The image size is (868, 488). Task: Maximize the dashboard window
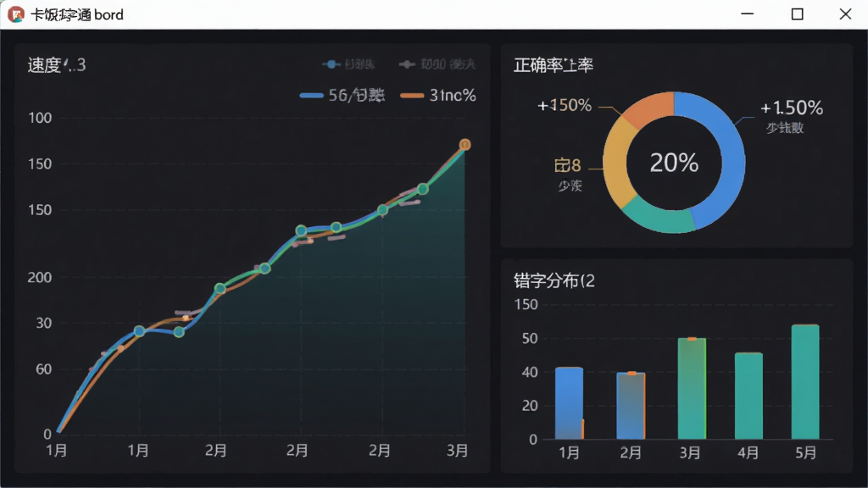pyautogui.click(x=797, y=14)
